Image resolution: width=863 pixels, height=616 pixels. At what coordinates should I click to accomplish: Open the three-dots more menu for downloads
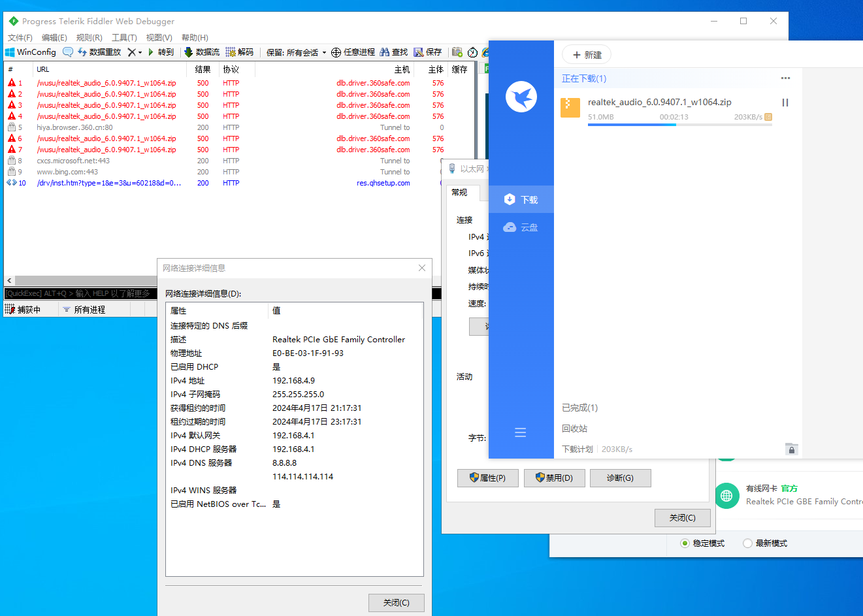pyautogui.click(x=785, y=78)
